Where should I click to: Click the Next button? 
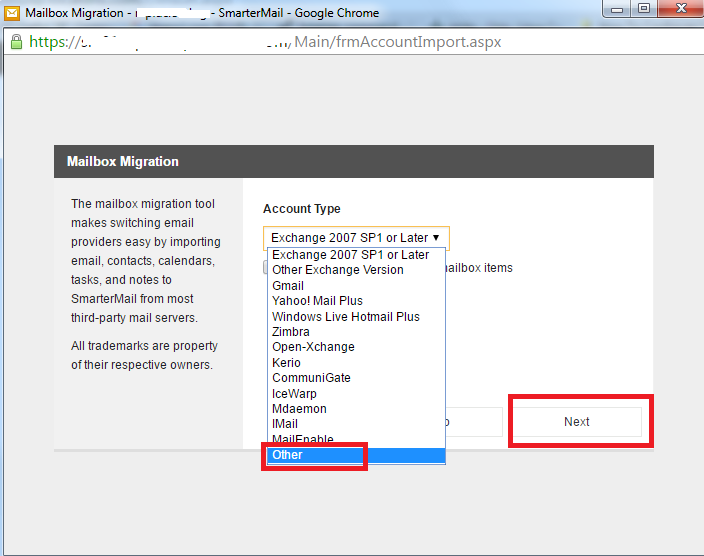tap(577, 422)
